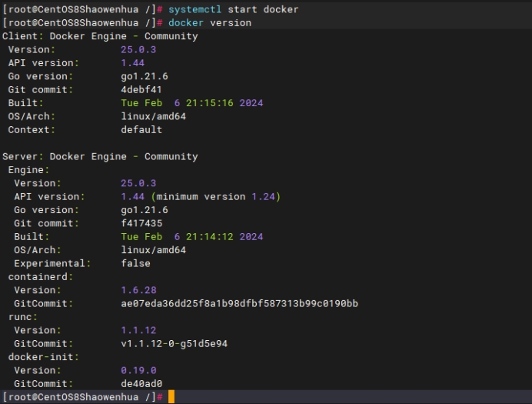The image size is (532, 404).
Task: Click the Client Go version go1.21.6
Action: (x=145, y=76)
